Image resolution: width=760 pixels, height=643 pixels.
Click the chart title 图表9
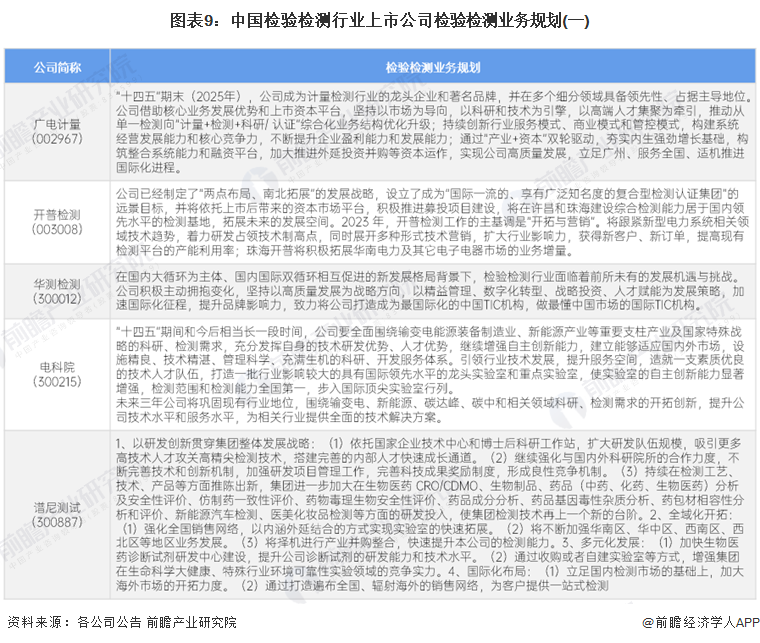point(380,20)
